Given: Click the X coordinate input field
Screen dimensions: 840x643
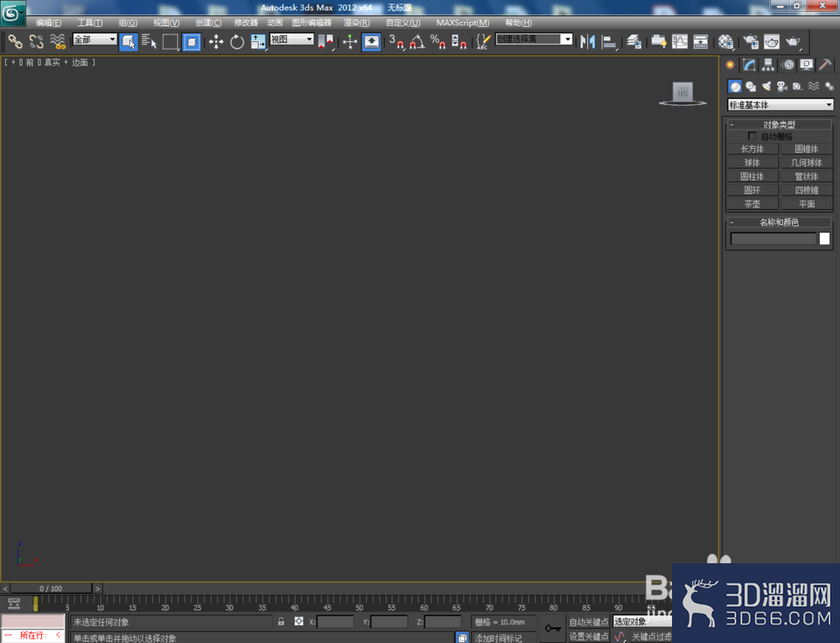Looking at the screenshot, I should (x=335, y=621).
